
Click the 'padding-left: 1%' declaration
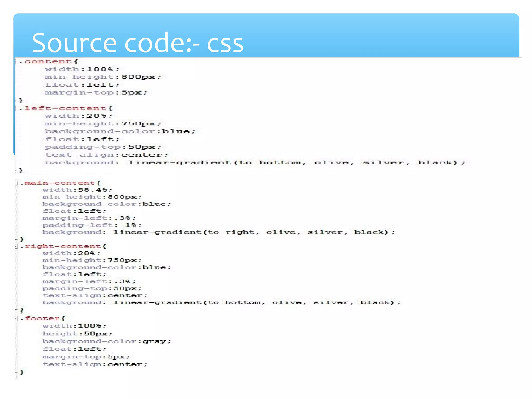[92, 225]
